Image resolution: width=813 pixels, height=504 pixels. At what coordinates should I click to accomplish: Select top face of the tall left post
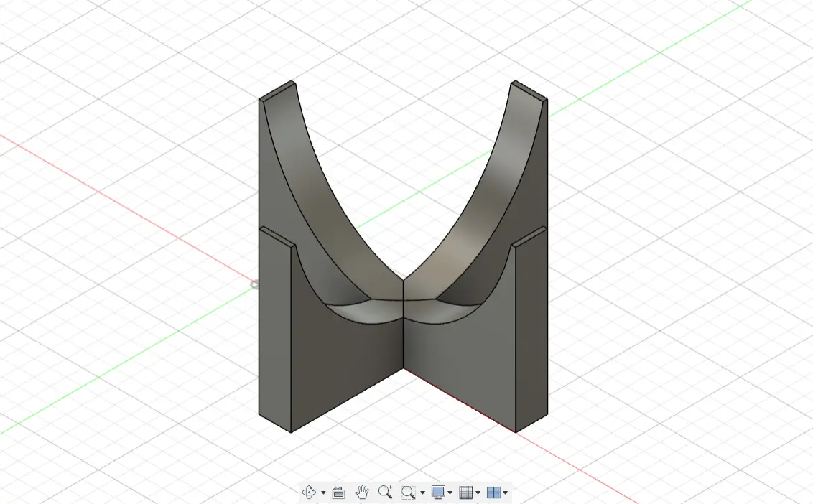pos(278,91)
